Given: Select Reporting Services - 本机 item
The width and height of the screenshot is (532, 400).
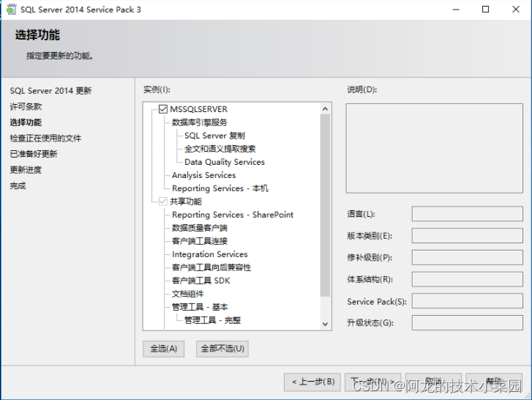Looking at the screenshot, I should 220,188.
